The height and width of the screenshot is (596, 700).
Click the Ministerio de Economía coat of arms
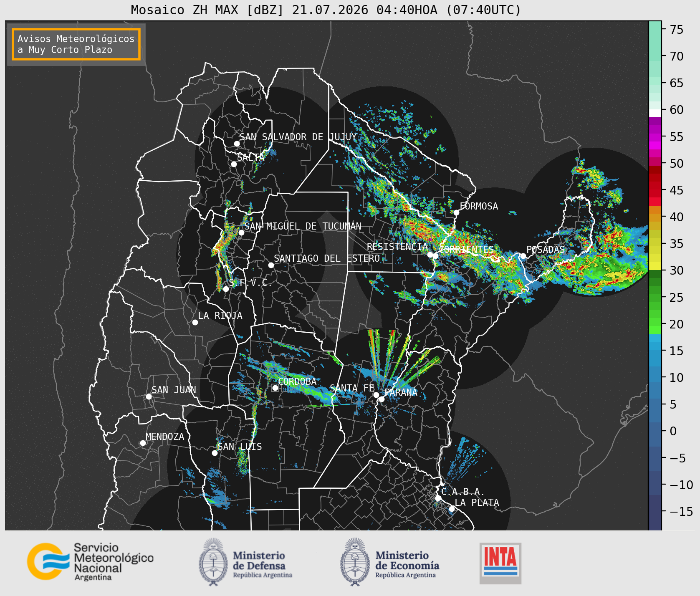point(356,562)
